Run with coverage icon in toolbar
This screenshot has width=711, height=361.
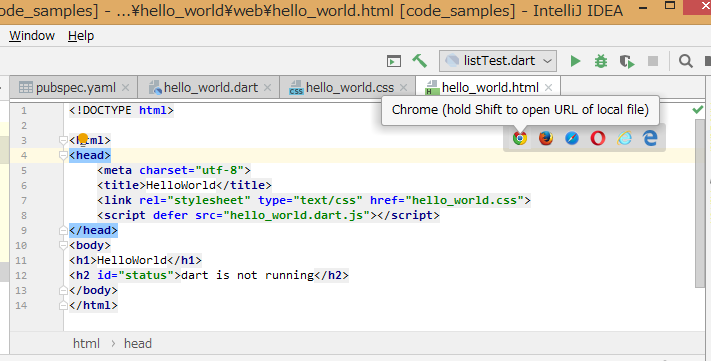coord(627,61)
